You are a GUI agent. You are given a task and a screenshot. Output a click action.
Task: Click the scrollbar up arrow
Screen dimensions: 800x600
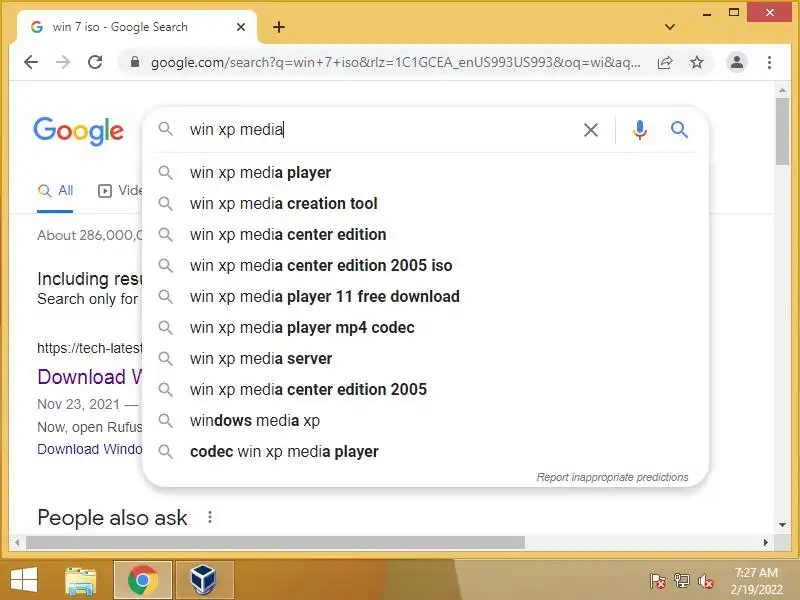[x=782, y=90]
